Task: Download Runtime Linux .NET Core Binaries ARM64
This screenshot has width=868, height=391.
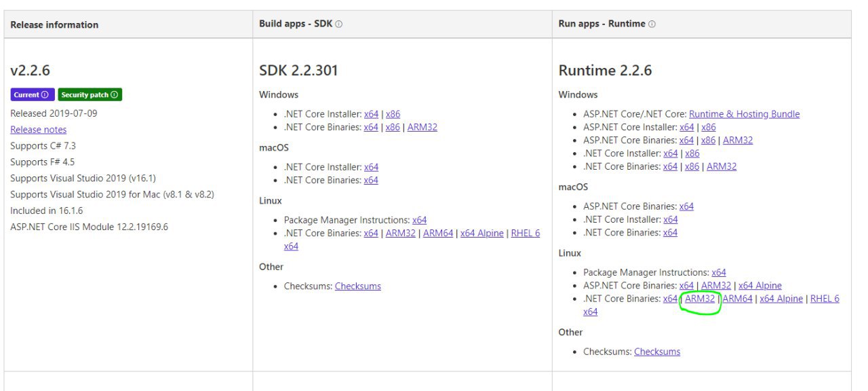Action: (x=738, y=299)
